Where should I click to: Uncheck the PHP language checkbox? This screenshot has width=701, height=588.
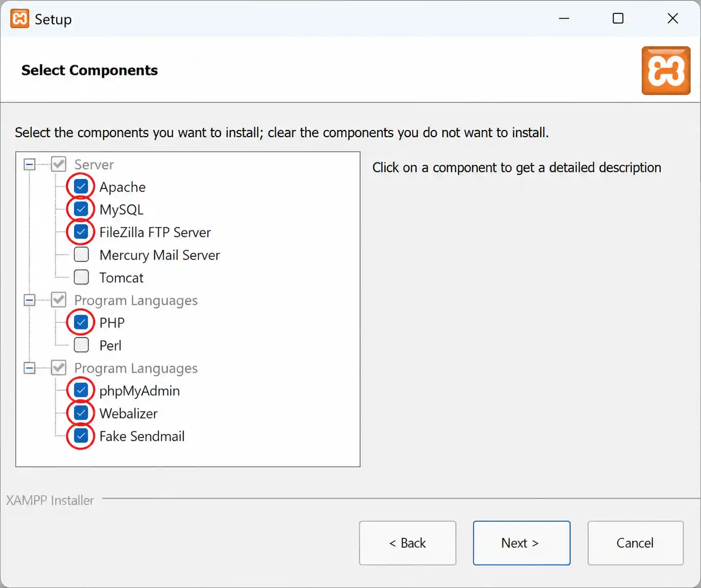click(81, 322)
